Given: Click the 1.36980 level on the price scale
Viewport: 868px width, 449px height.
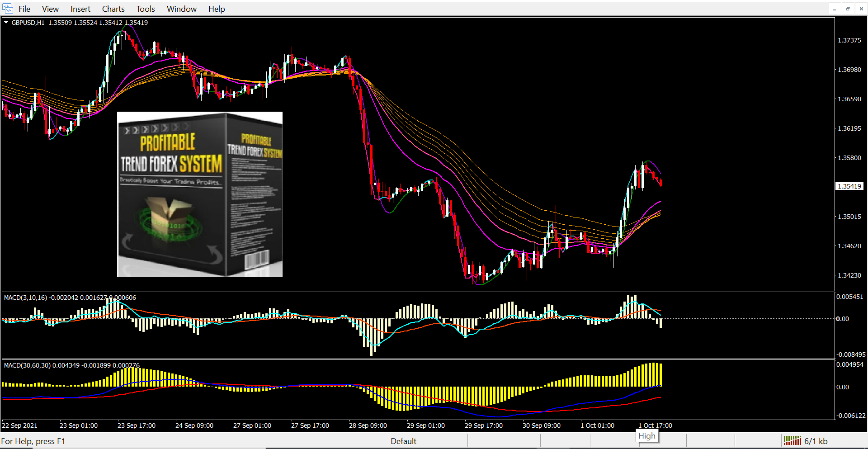Looking at the screenshot, I should 849,70.
